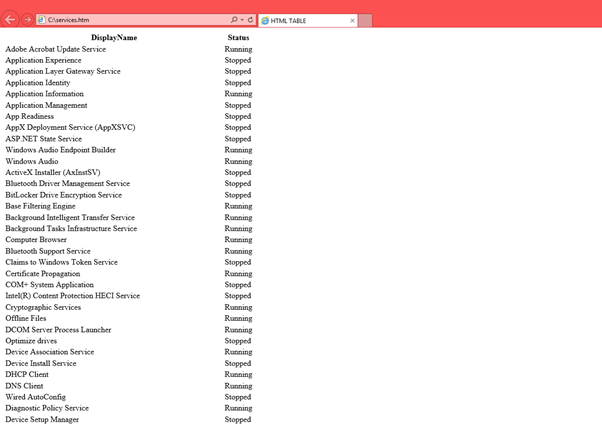
Task: Click the Internet Explorer icon on tab
Action: tap(265, 21)
